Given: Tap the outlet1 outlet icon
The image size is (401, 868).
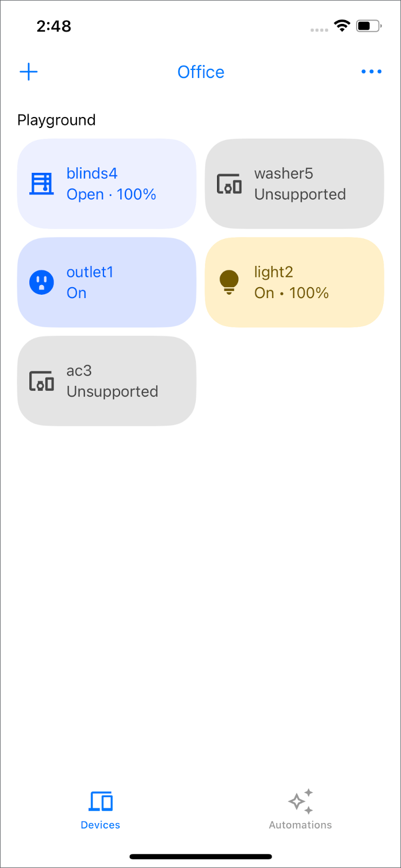Looking at the screenshot, I should pos(42,282).
